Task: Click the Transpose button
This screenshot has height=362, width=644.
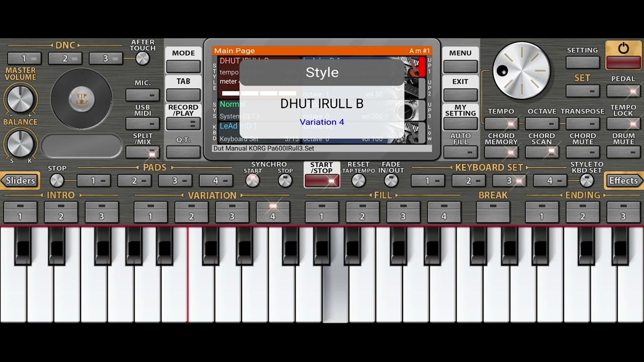Action: click(583, 123)
